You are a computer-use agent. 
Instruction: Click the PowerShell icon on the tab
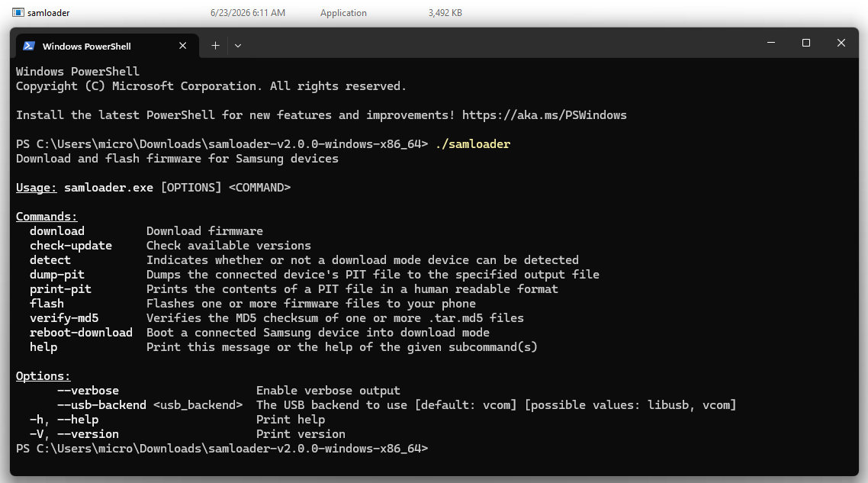[x=29, y=46]
